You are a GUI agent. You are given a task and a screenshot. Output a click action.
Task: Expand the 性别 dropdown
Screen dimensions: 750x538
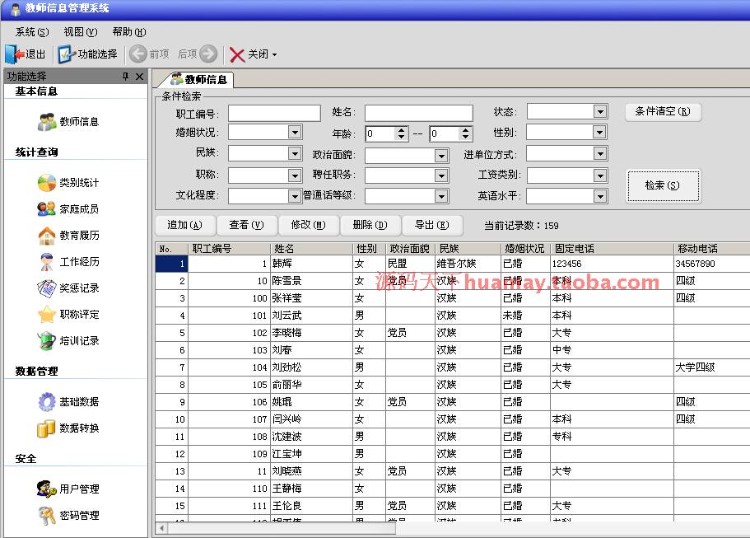pyautogui.click(x=600, y=132)
